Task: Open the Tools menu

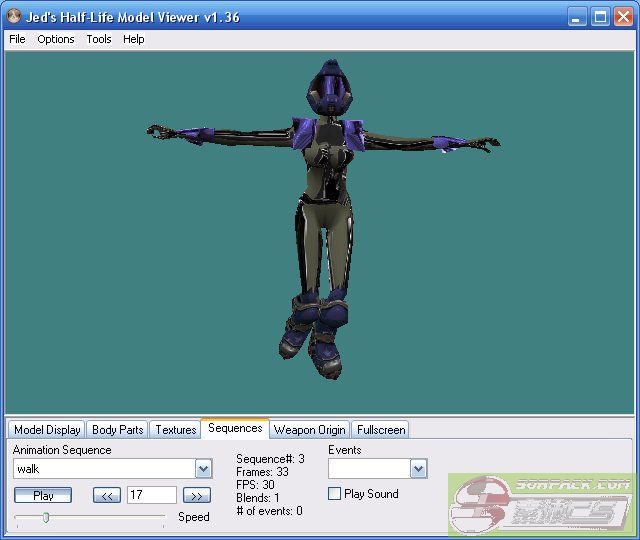Action: [x=99, y=39]
